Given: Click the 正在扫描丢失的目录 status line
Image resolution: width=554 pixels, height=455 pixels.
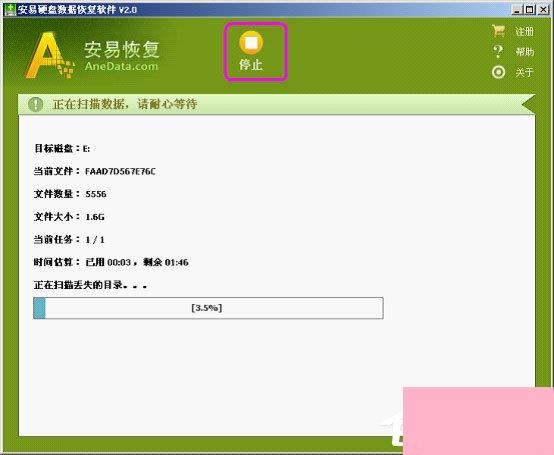Looking at the screenshot, I should pos(90,285).
